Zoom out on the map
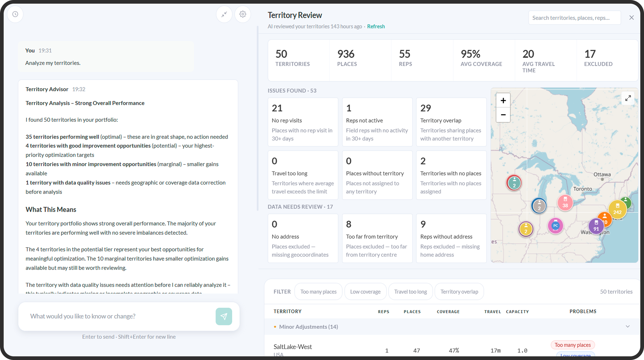644x360 pixels. (503, 115)
